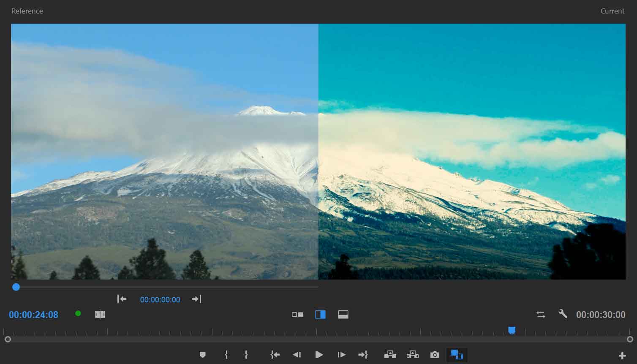This screenshot has height=364, width=637.
Task: Click current playhead timecode 00:00:24:08
Action: coord(33,315)
